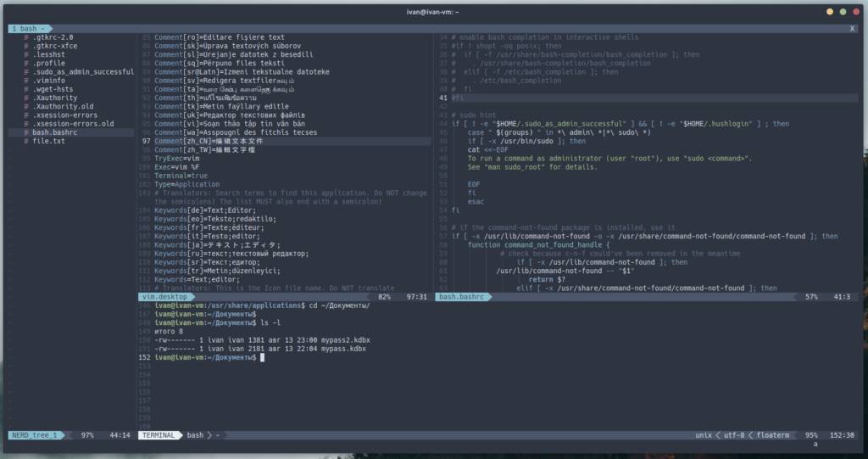Screen dimensions: 868x459
Task: Close the vim tab with X
Action: coord(852,29)
